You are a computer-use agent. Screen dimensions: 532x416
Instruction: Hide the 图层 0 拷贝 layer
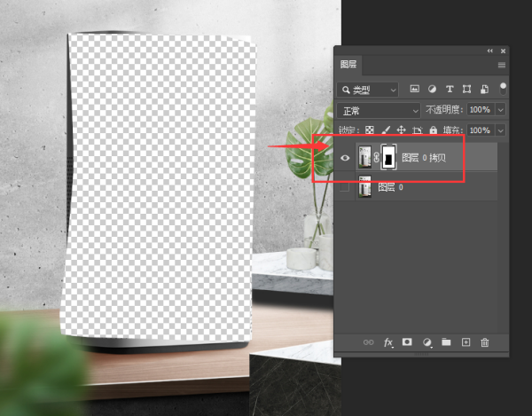[346, 158]
